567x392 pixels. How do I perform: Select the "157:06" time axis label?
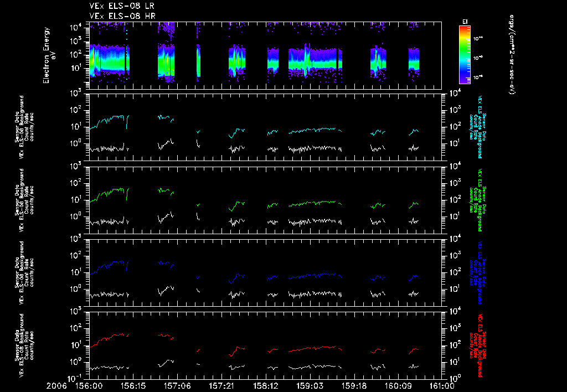[x=178, y=386]
